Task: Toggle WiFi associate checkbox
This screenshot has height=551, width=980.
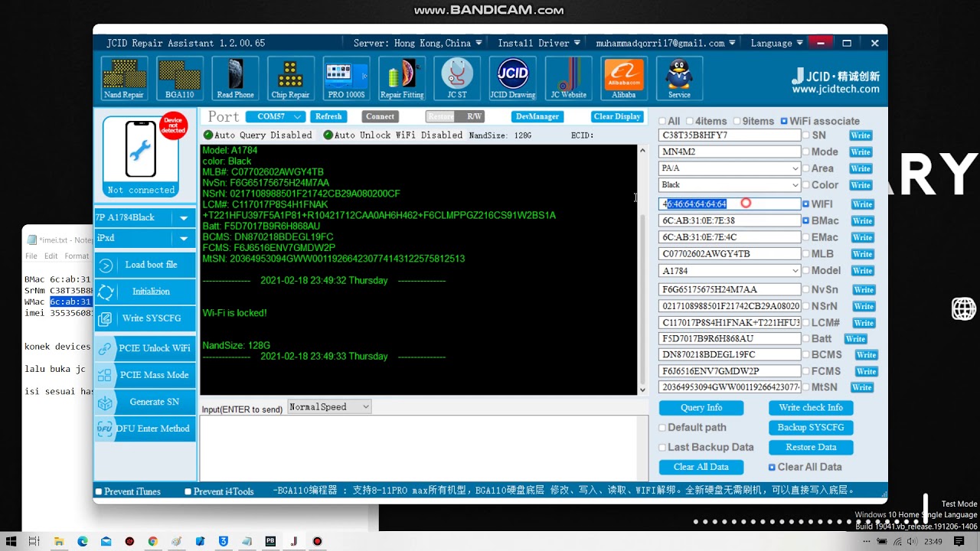Action: 784,122
